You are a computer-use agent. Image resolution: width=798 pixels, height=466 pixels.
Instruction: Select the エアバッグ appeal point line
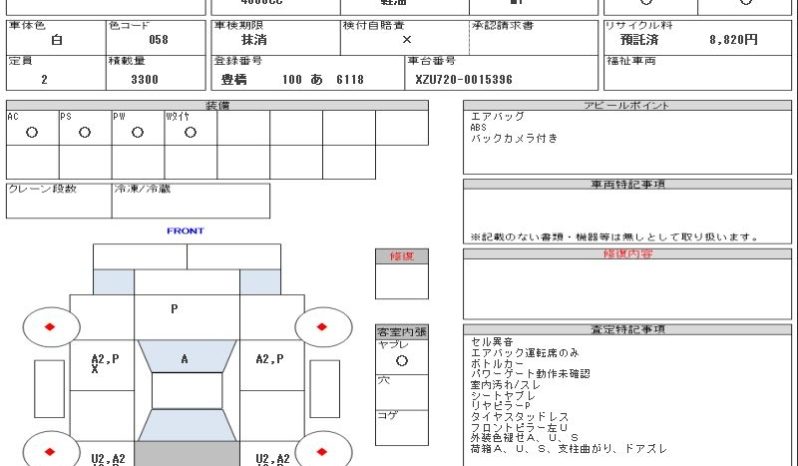pyautogui.click(x=497, y=116)
